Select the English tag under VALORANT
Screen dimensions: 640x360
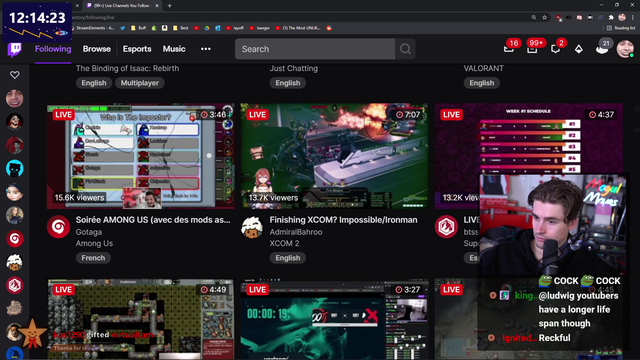pyautogui.click(x=482, y=83)
